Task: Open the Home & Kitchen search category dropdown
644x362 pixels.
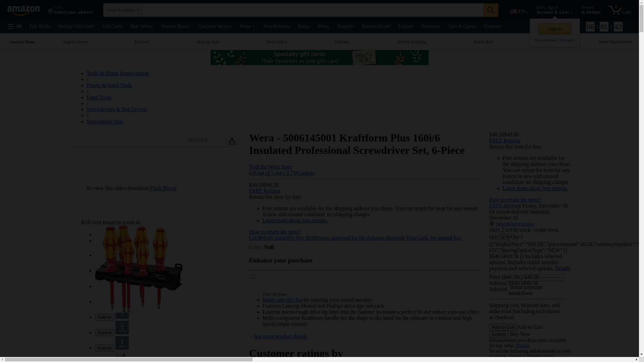Action: [123, 10]
